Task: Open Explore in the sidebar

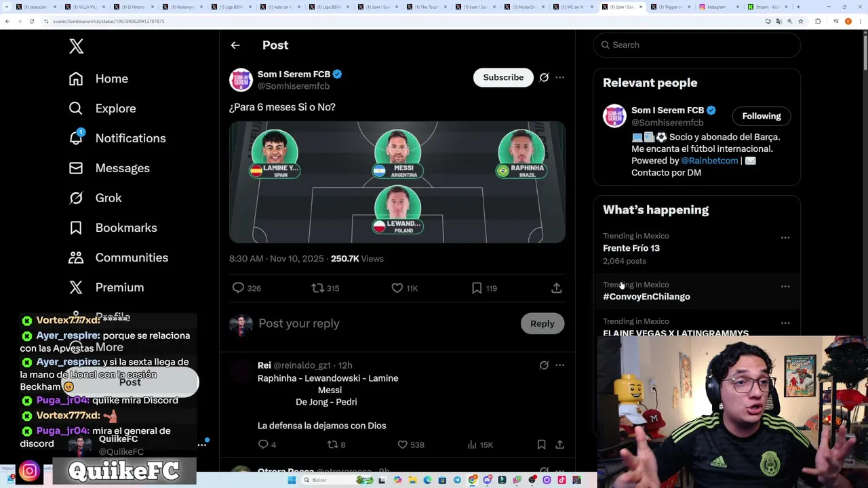Action: tap(102, 108)
